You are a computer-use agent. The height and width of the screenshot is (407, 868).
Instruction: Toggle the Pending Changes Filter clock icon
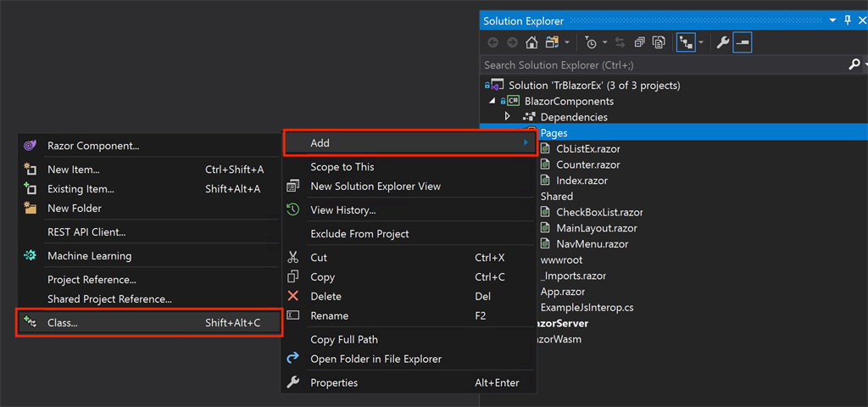point(591,42)
